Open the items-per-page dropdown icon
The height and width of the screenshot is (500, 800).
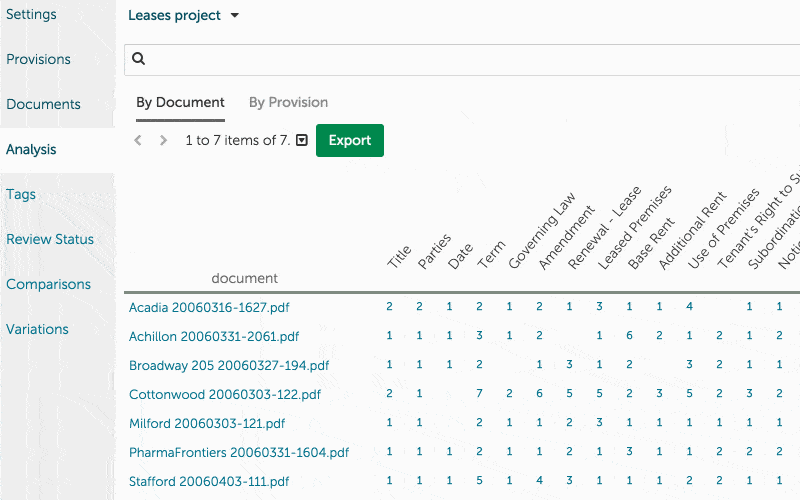pyautogui.click(x=302, y=140)
